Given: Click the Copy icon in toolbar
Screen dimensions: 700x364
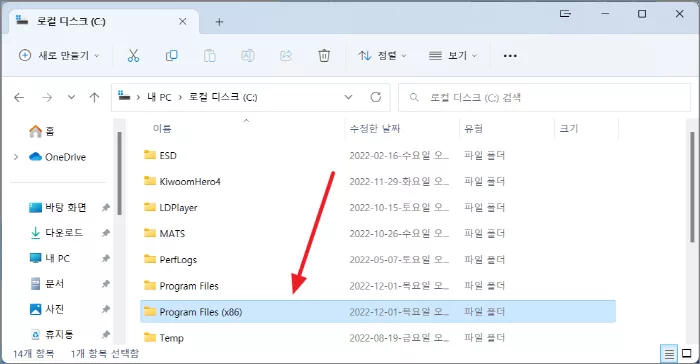Looking at the screenshot, I should tap(171, 56).
